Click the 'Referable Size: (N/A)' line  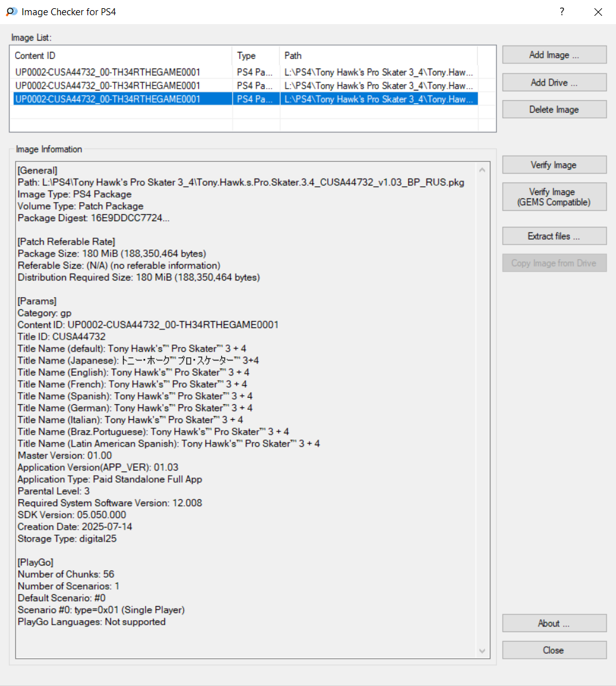(x=119, y=265)
